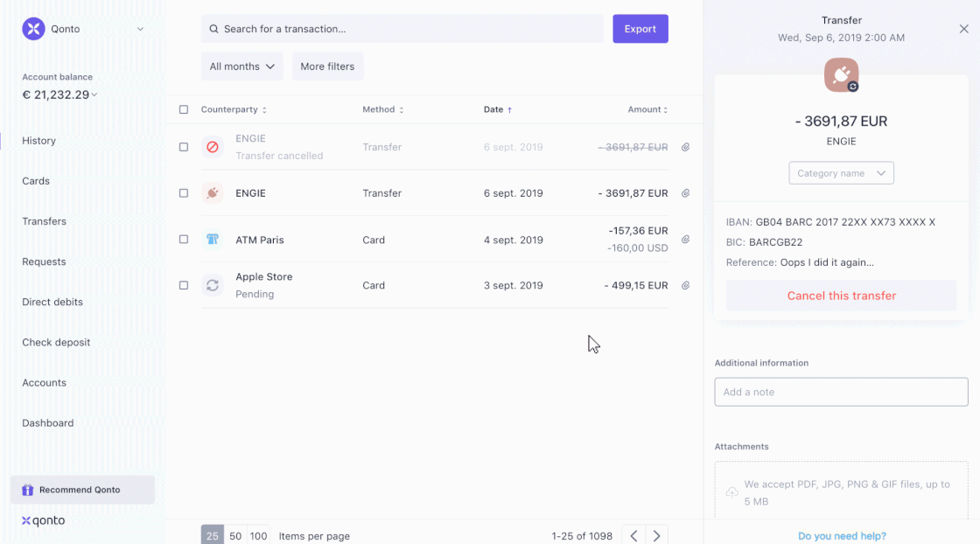The width and height of the screenshot is (980, 544).
Task: Navigate to Transfers in sidebar
Action: click(x=44, y=221)
